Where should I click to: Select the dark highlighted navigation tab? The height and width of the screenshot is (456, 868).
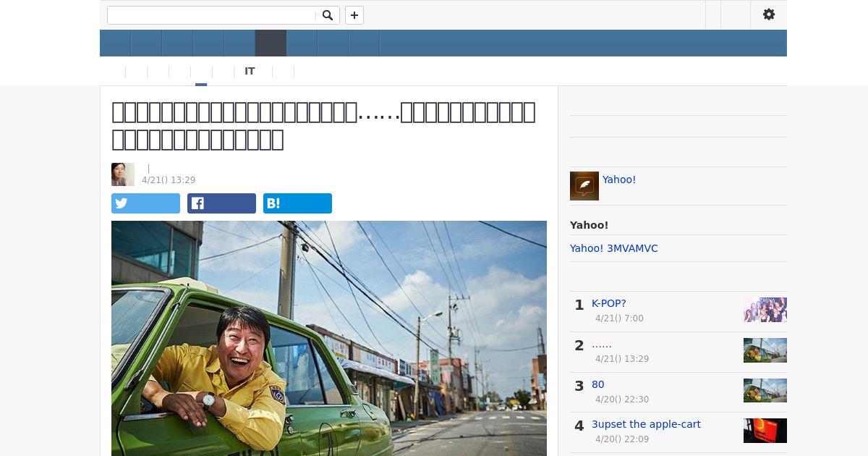[271, 43]
